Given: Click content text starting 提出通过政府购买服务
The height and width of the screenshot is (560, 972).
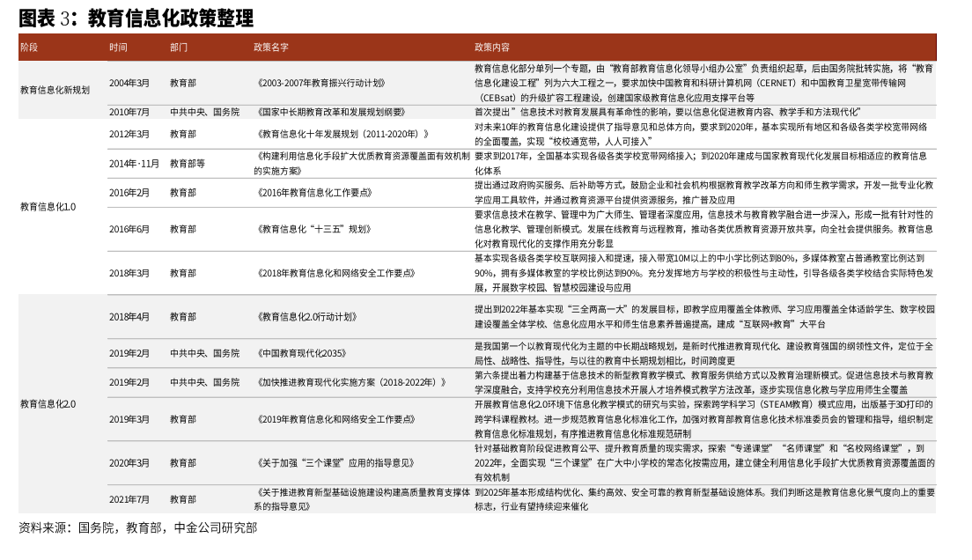Looking at the screenshot, I should (704, 193).
